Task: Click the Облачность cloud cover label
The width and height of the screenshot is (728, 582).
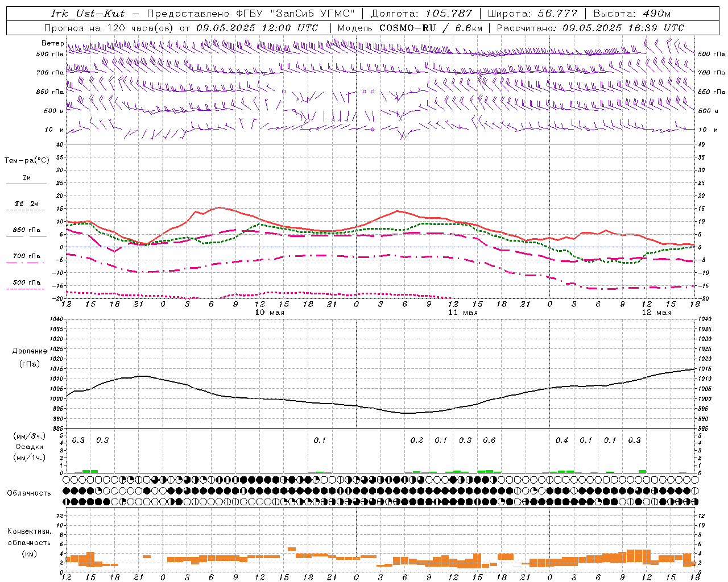Action: pyautogui.click(x=29, y=493)
